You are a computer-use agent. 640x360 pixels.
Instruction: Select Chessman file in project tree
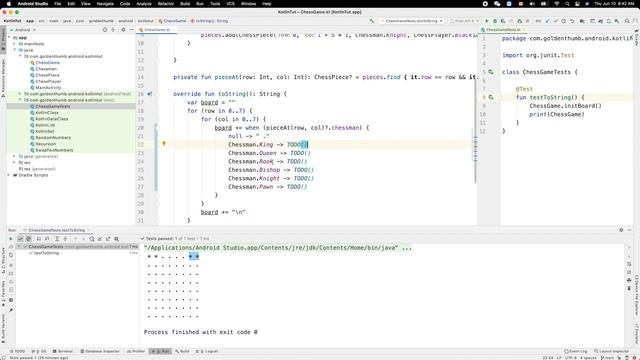(46, 69)
